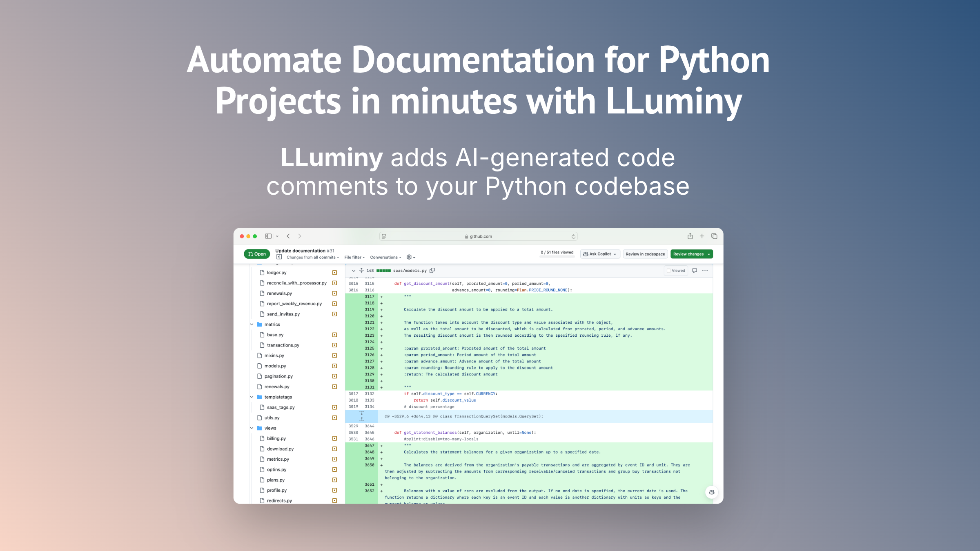Select profile.py in file tree

point(277,490)
